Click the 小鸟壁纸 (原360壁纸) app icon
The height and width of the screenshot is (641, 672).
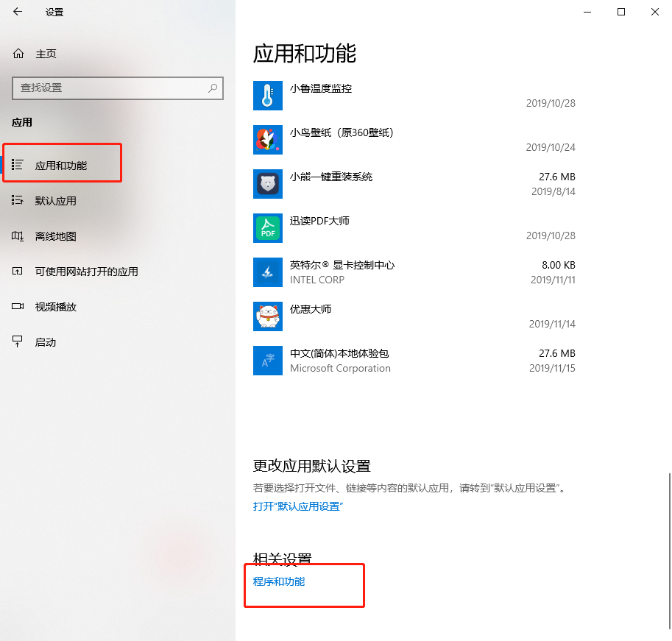[x=267, y=140]
